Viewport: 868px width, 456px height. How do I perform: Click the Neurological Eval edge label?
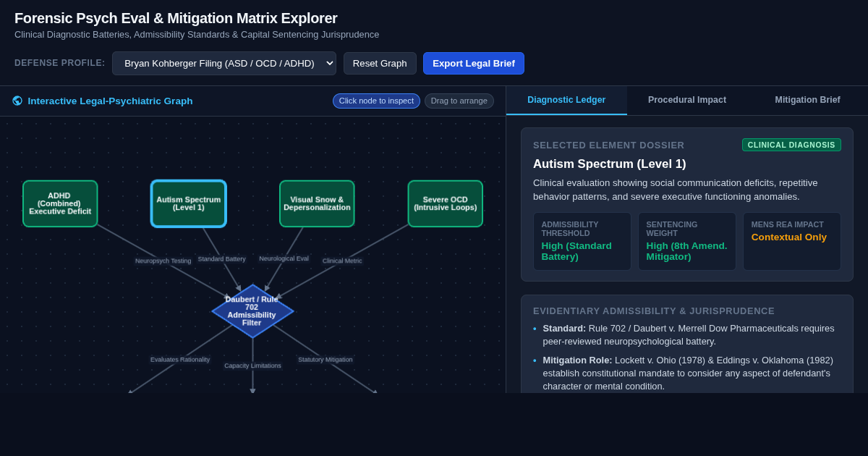pyautogui.click(x=284, y=258)
